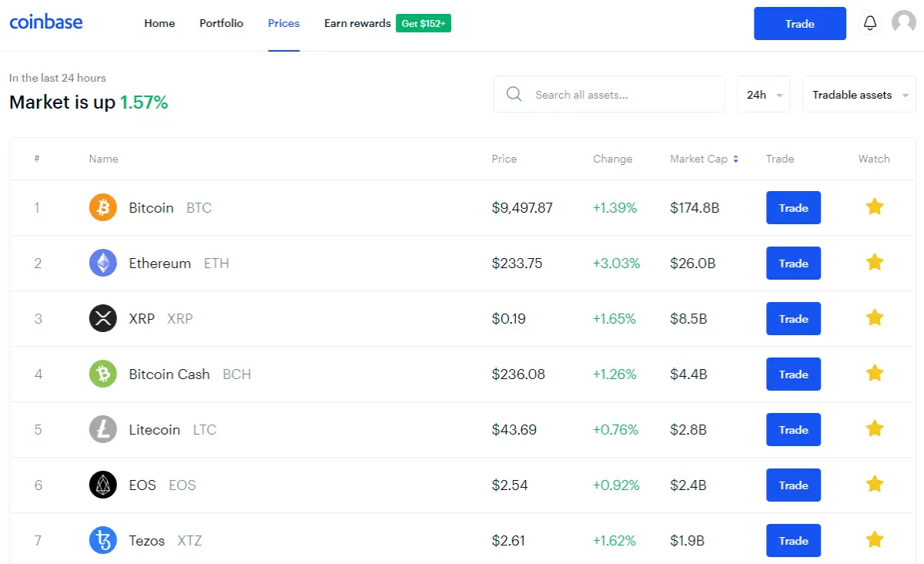924x564 pixels.
Task: Click Tezos price $2.61
Action: point(508,541)
